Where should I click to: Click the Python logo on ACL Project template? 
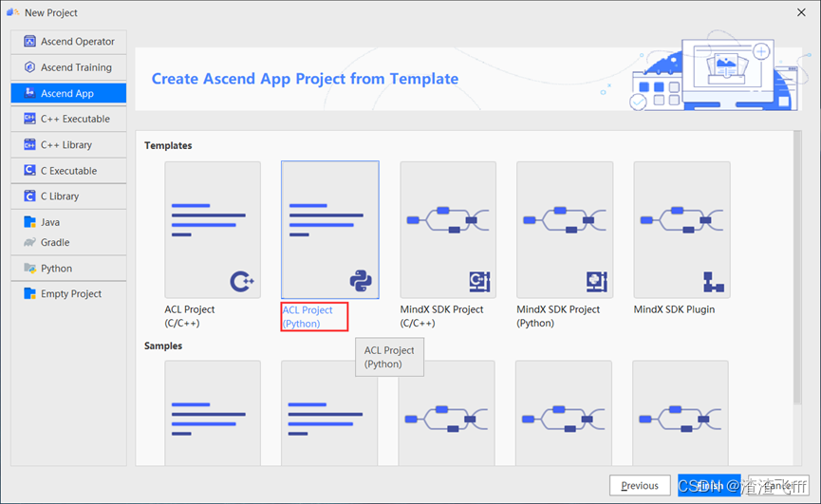pyautogui.click(x=361, y=281)
